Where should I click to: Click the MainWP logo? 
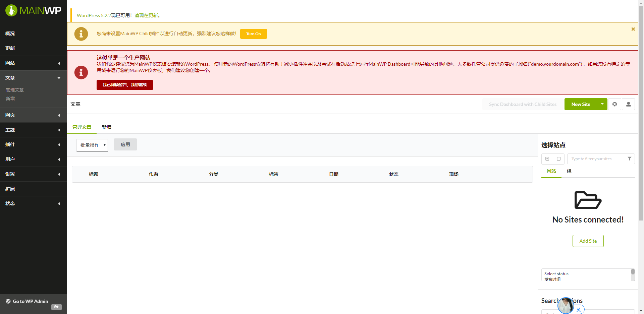(x=33, y=10)
